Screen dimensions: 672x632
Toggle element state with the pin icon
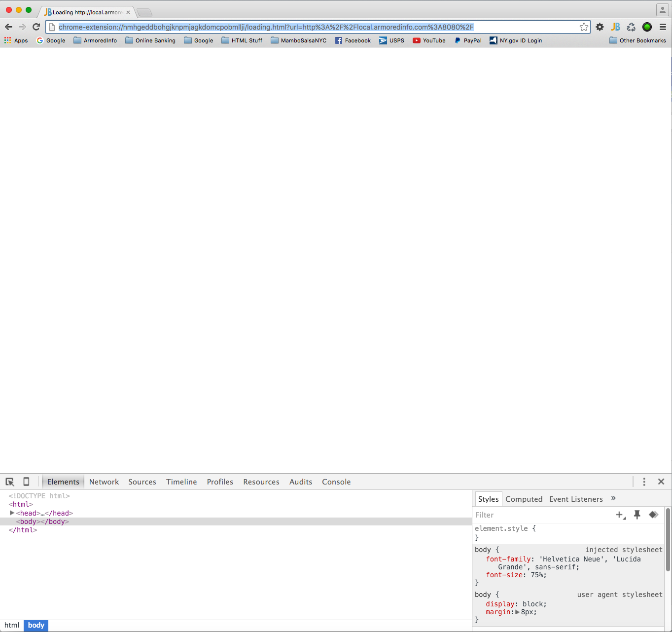pos(637,515)
